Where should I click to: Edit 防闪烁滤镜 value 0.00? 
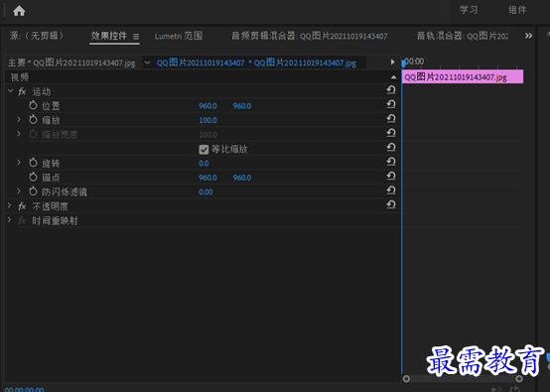tap(206, 193)
